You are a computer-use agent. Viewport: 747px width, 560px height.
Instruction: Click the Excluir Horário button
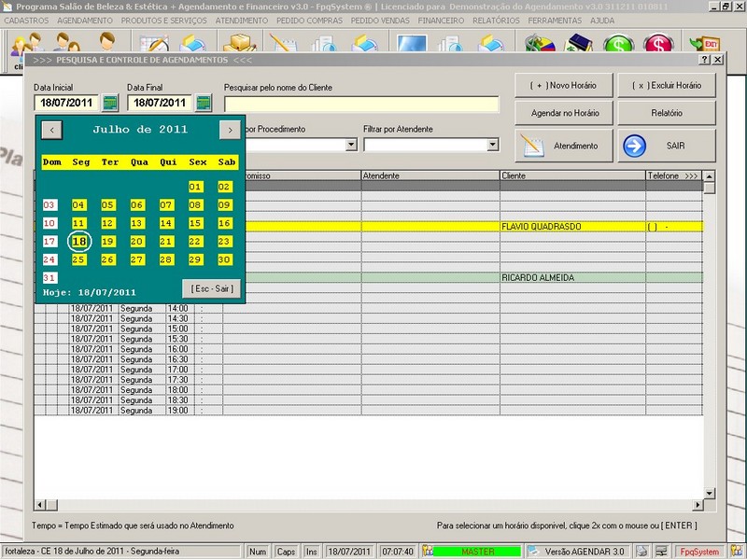[x=666, y=85]
